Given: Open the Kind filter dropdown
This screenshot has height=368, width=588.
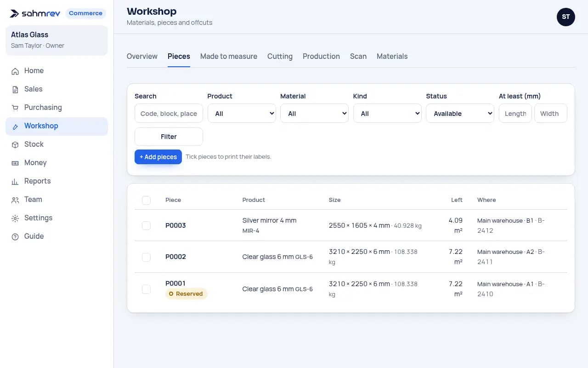Looking at the screenshot, I should (x=387, y=113).
